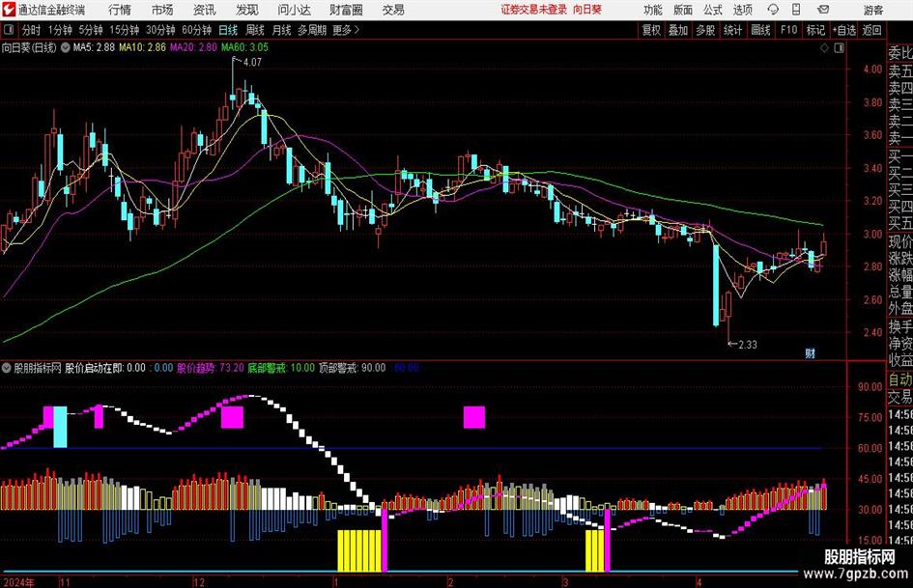
Task: Switch to the 周线 weekly tab
Action: [x=255, y=30]
